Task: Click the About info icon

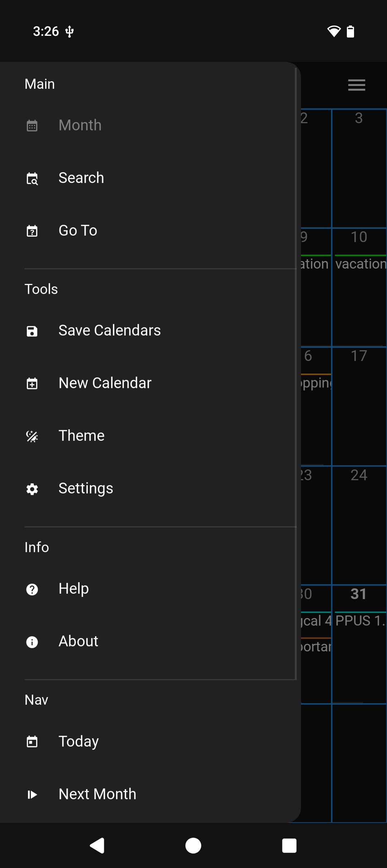Action: click(x=32, y=642)
